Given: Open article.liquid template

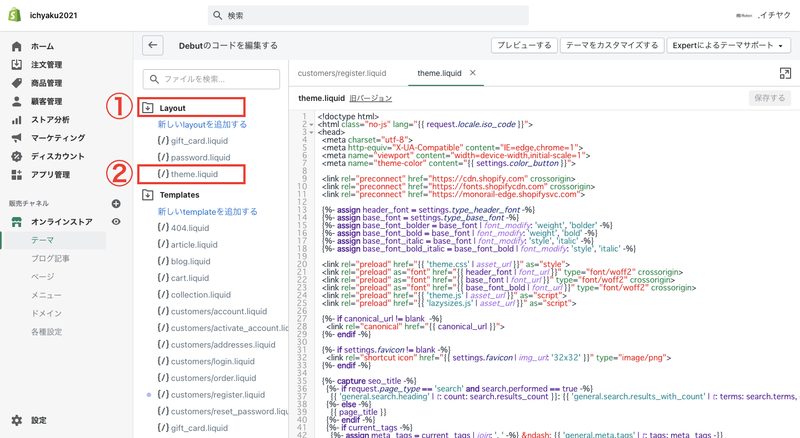Looking at the screenshot, I should click(194, 245).
